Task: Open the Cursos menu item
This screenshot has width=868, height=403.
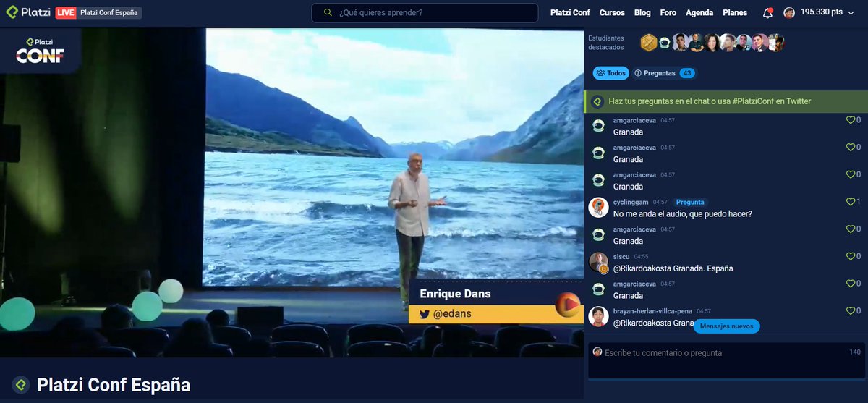Action: (612, 13)
